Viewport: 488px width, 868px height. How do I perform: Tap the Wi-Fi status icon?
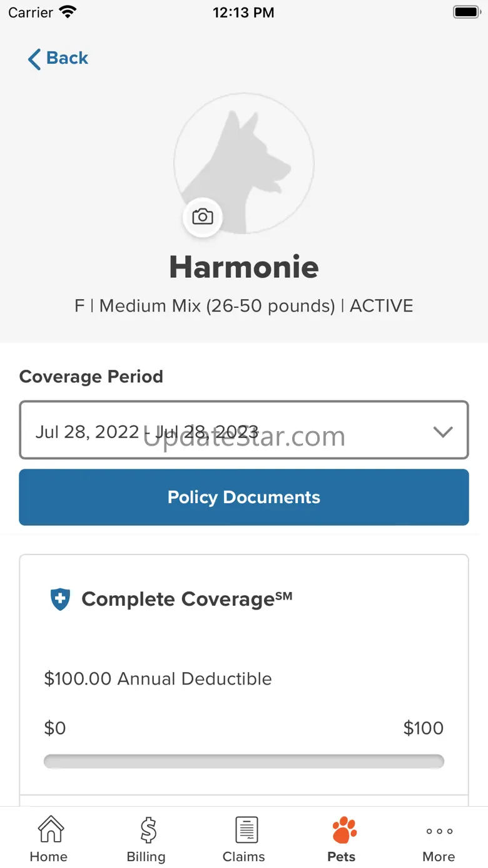point(67,13)
